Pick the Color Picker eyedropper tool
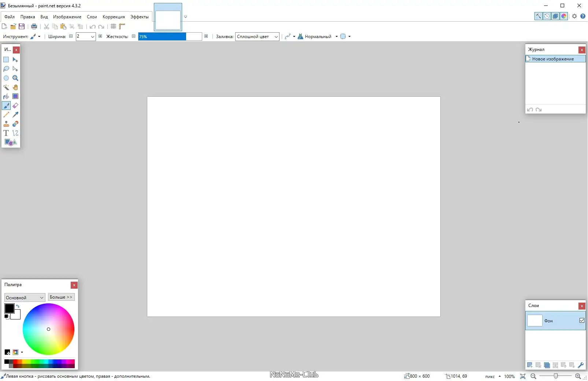The width and height of the screenshot is (588, 381). tap(15, 115)
